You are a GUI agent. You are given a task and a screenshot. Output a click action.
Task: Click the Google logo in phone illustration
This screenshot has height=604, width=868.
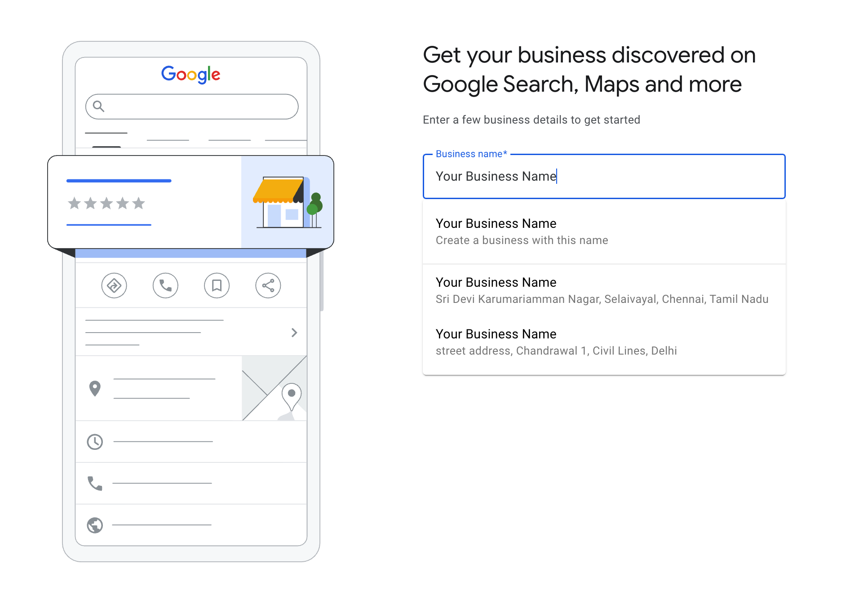191,75
